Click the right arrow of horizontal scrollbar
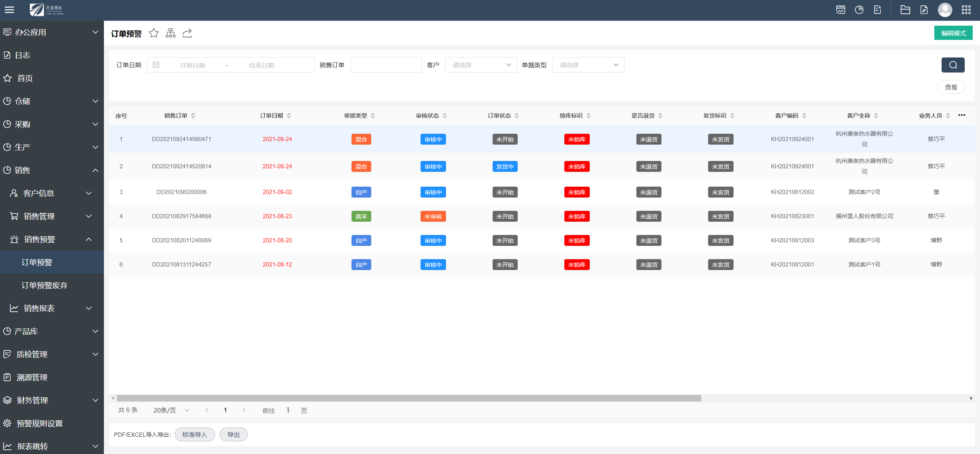 (x=971, y=398)
